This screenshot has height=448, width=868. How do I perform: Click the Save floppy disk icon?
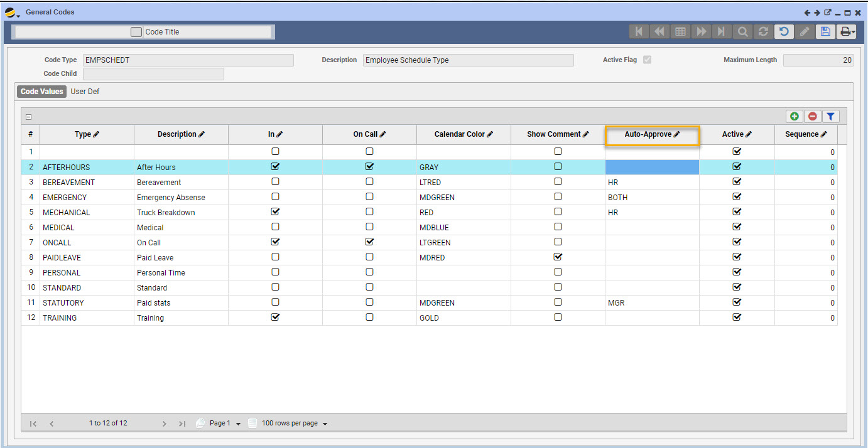point(825,32)
